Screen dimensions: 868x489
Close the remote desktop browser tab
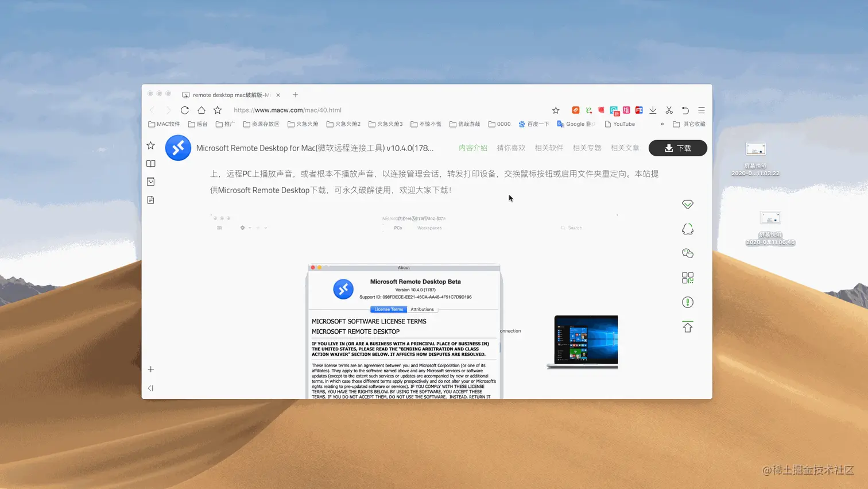click(x=278, y=95)
